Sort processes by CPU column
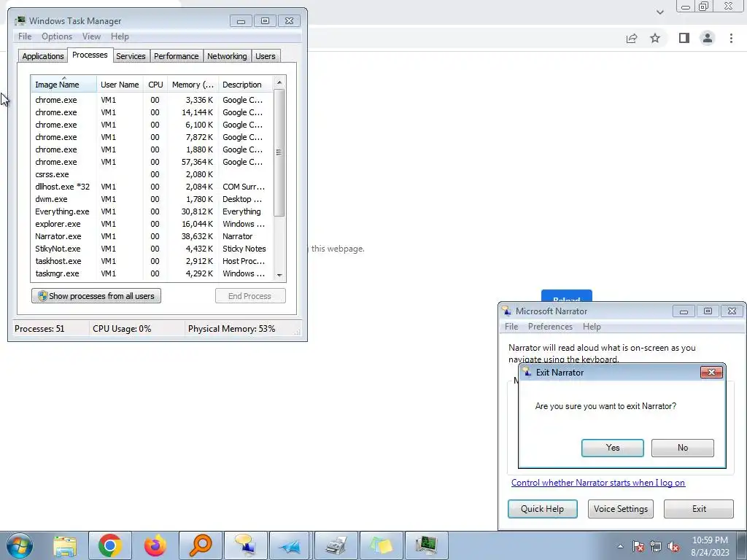This screenshot has width=747, height=560. 155,85
